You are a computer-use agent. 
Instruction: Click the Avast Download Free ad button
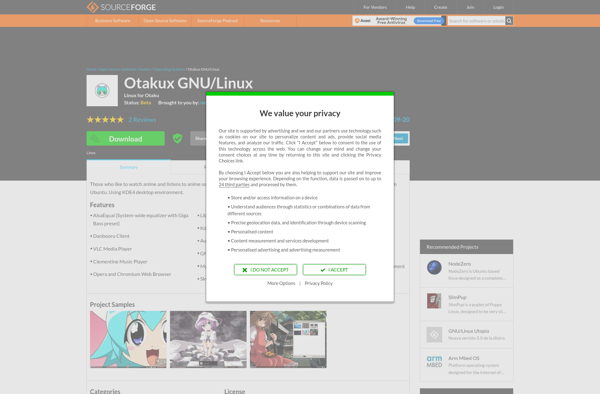tap(428, 21)
